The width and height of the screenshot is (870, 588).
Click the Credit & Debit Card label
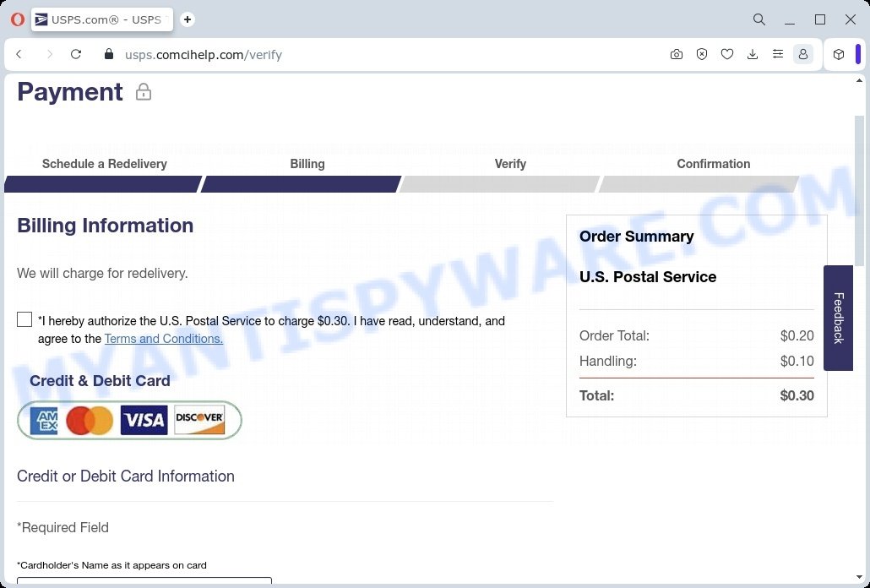tap(100, 380)
